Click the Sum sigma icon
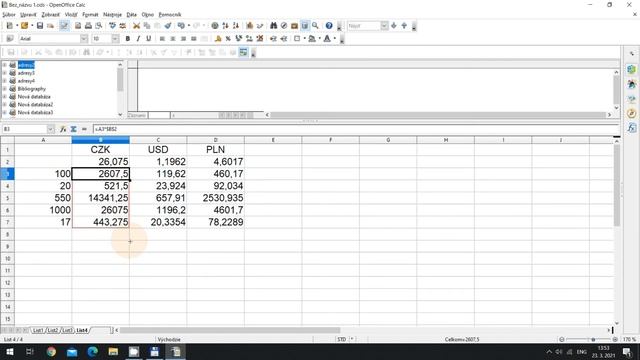Image resolution: width=640 pixels, height=360 pixels. [x=73, y=129]
